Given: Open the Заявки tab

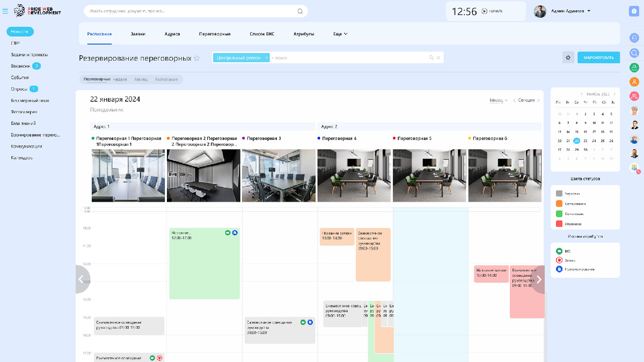Looking at the screenshot, I should pyautogui.click(x=138, y=34).
